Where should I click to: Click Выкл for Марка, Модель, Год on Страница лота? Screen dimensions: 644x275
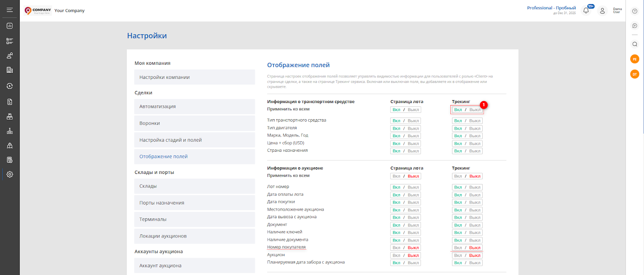point(413,136)
